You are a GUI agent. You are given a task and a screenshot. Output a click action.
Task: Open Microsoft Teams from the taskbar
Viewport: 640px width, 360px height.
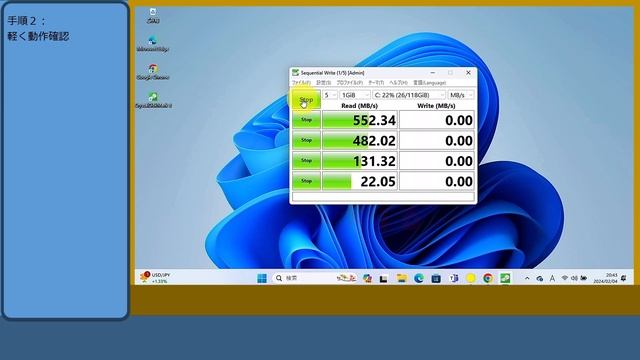point(453,278)
